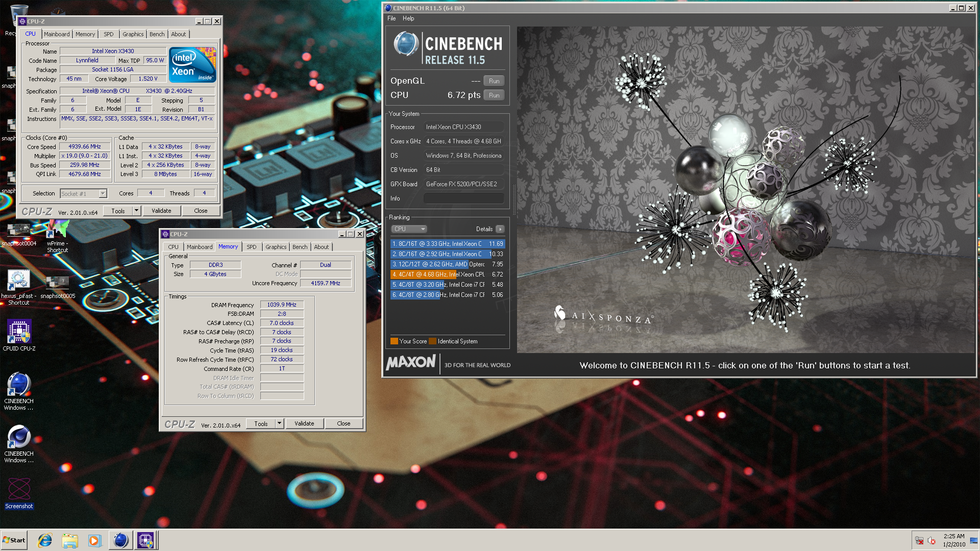The height and width of the screenshot is (551, 980).
Task: Select ranking entry 6 scoring 5.06
Action: point(448,295)
